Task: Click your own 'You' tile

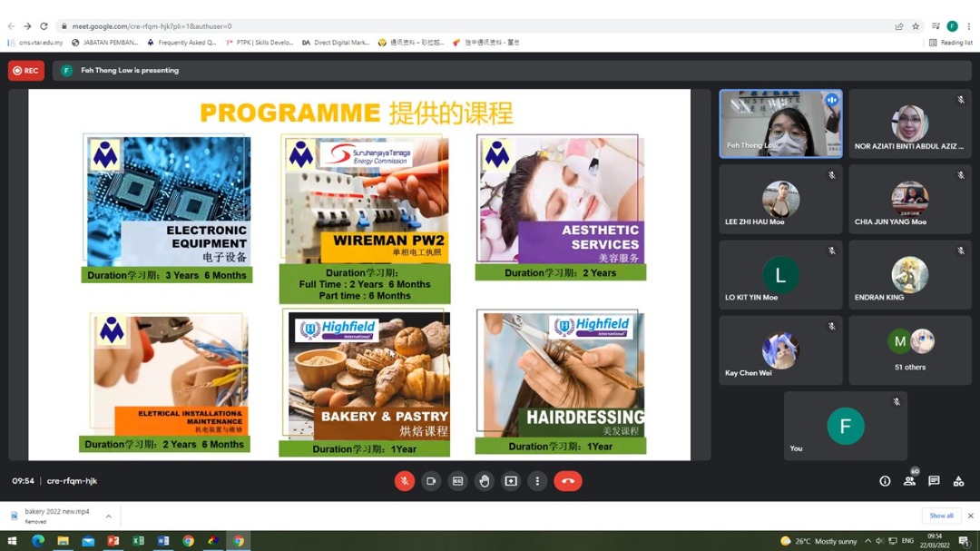Action: [x=846, y=426]
